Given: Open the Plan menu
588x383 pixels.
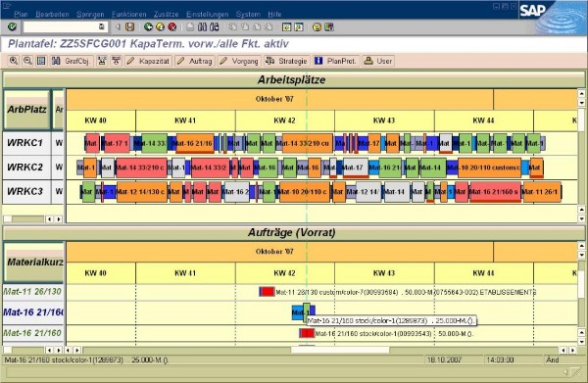Looking at the screenshot, I should 21,15.
